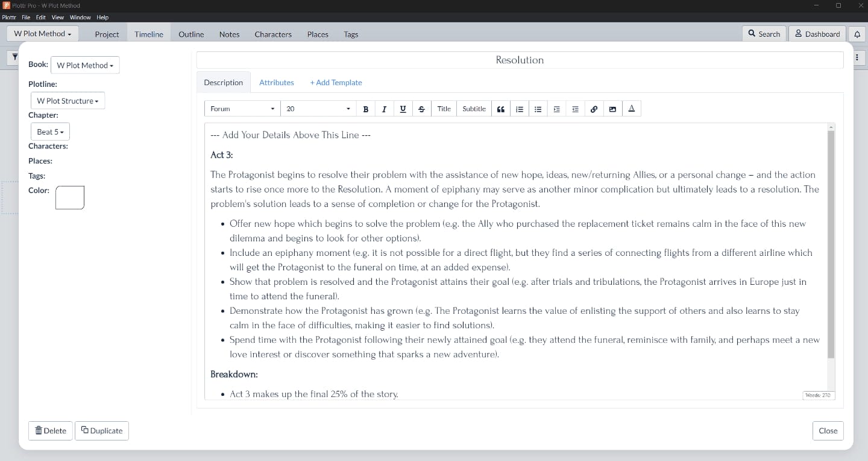Open the font size dropdown
Image resolution: width=868 pixels, height=461 pixels.
pos(318,109)
